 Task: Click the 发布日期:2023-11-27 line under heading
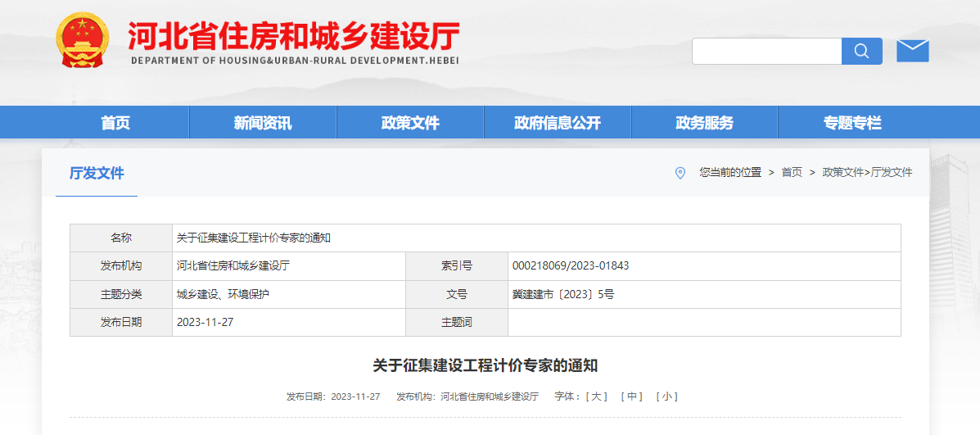(x=333, y=396)
